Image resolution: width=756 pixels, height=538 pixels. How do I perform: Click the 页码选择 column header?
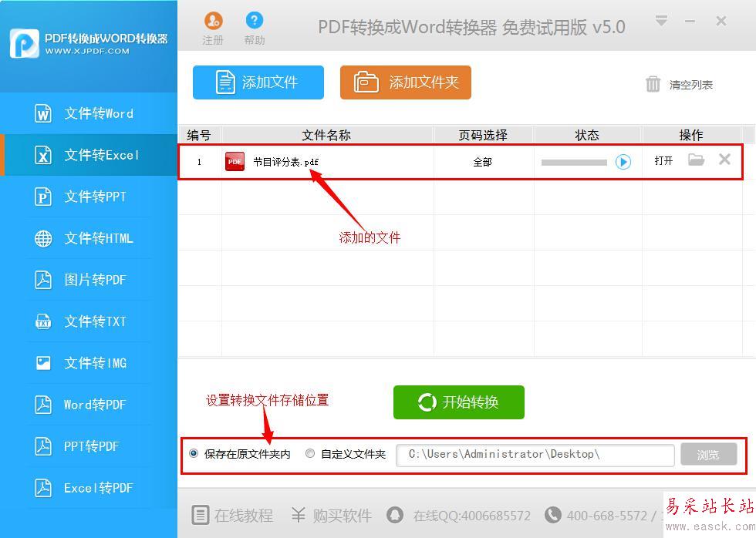[x=483, y=135]
